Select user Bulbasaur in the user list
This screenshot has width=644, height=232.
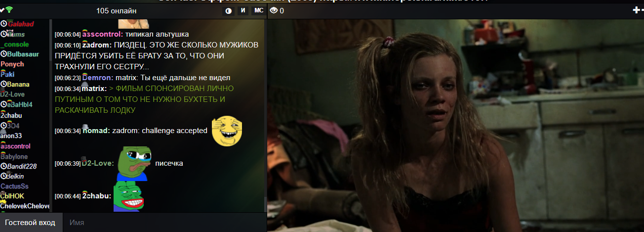[22, 54]
